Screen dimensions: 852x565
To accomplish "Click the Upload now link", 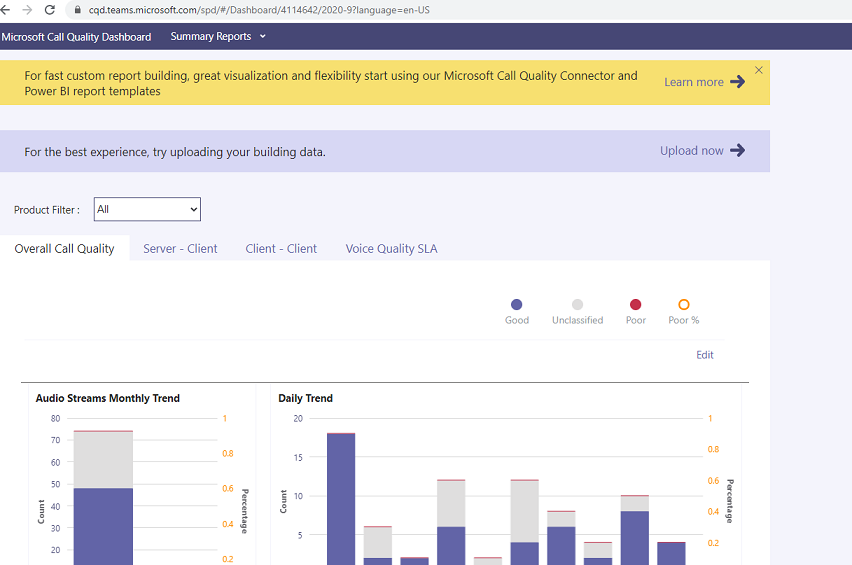I will (x=692, y=150).
